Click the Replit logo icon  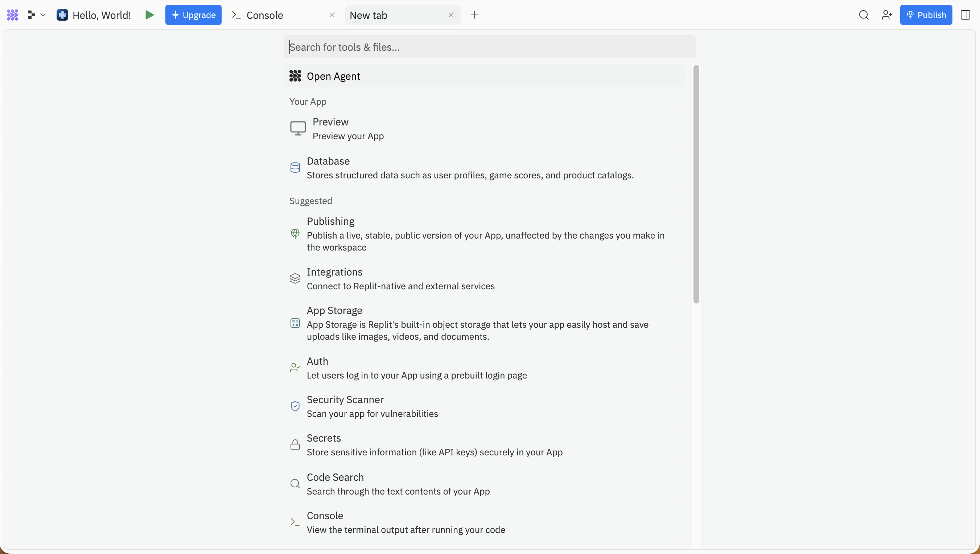point(12,15)
